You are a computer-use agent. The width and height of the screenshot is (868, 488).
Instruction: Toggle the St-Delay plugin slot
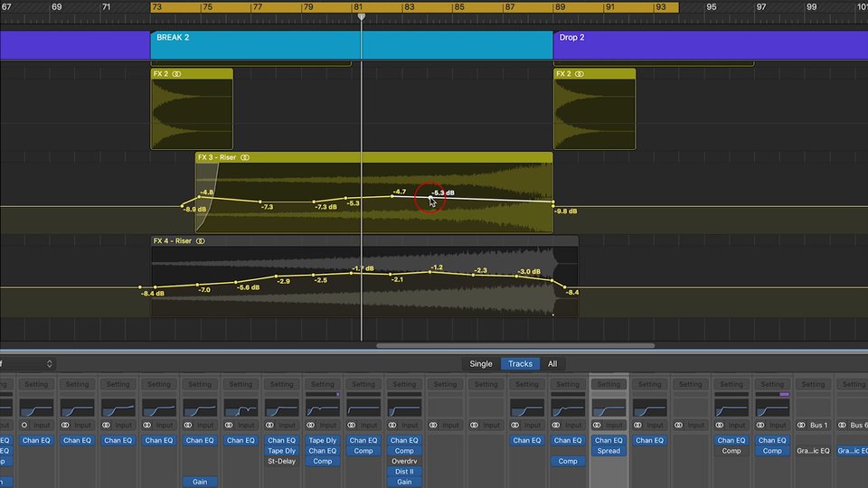click(281, 461)
